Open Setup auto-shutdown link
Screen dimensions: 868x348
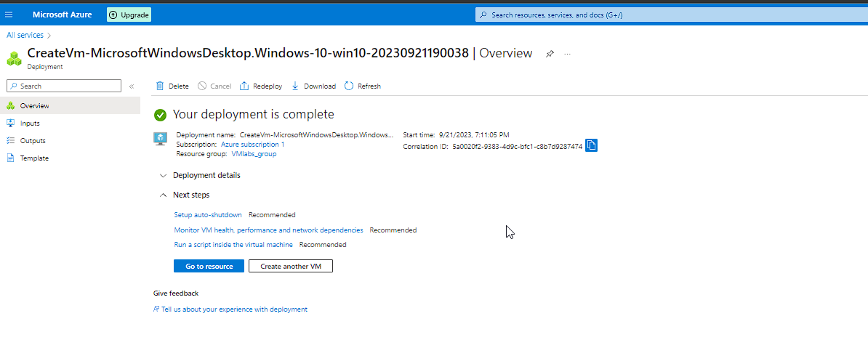click(208, 214)
